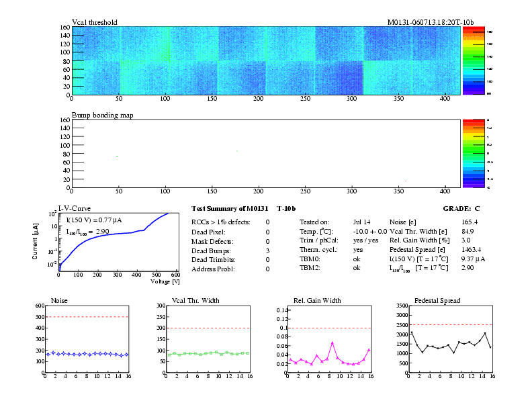
Task: Click the 'TBM2:' label
Action: click(x=310, y=268)
